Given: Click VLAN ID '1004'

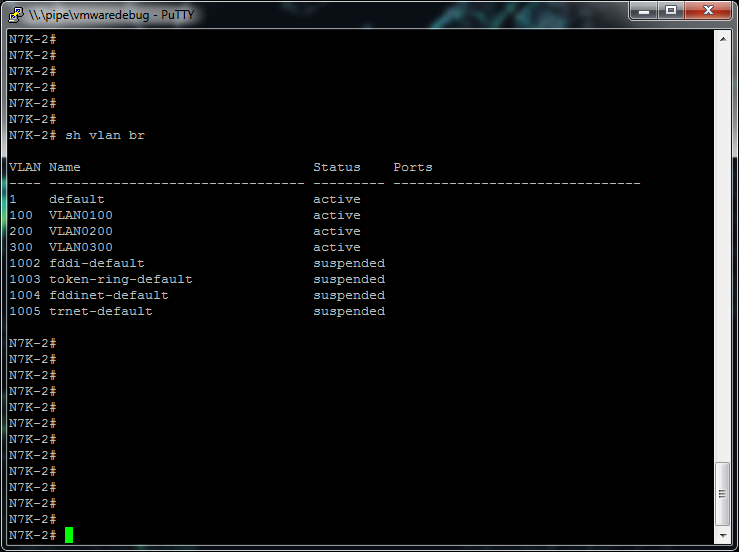Looking at the screenshot, I should pyautogui.click(x=25, y=296).
